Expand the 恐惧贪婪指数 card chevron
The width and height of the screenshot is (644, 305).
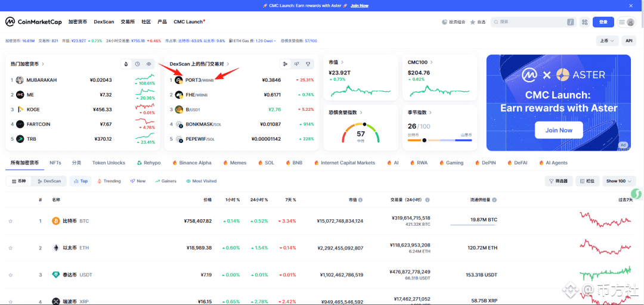coord(361,113)
